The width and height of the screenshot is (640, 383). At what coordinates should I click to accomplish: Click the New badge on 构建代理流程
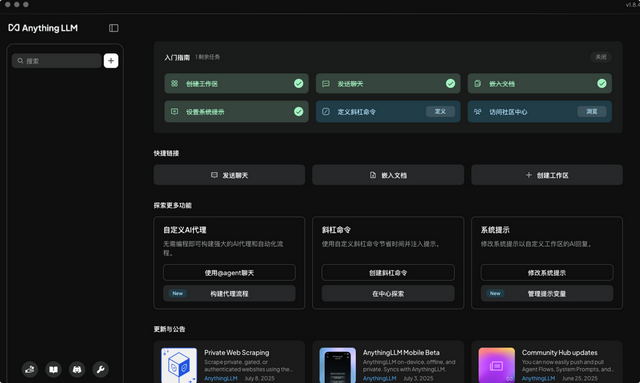pyautogui.click(x=178, y=293)
